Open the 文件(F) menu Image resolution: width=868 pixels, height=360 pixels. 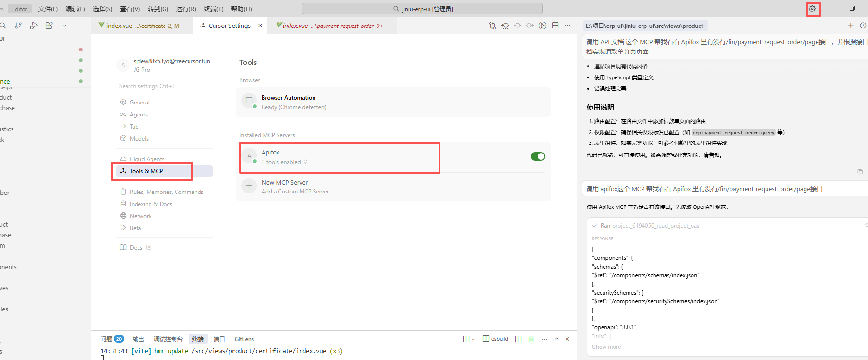pos(48,9)
